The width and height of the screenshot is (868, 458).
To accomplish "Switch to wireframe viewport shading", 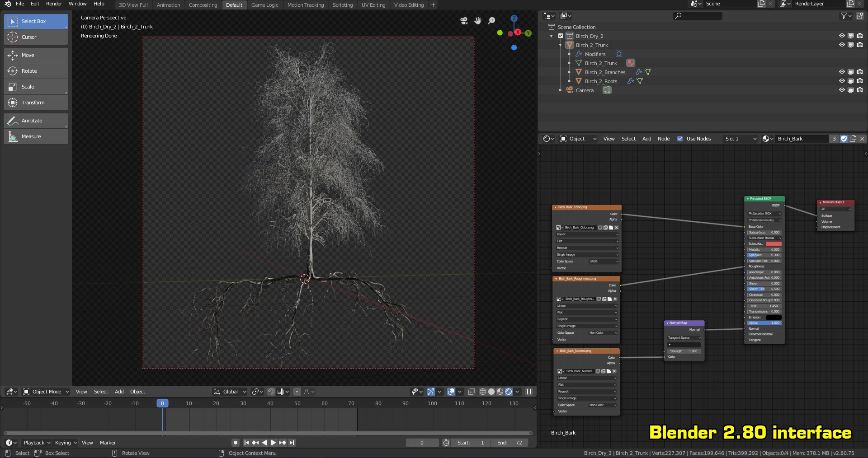I will (x=483, y=392).
